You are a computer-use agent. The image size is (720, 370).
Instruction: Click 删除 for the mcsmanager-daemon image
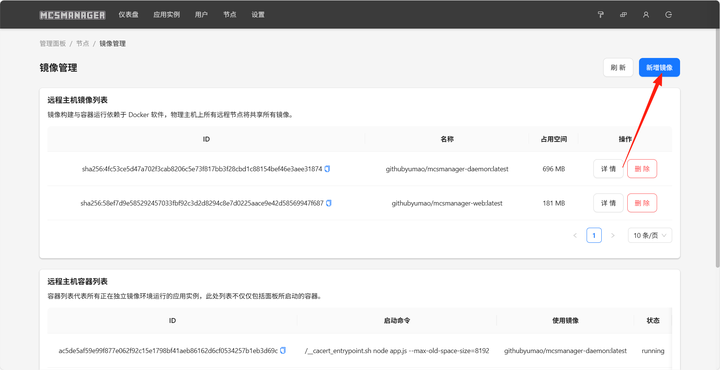point(642,169)
